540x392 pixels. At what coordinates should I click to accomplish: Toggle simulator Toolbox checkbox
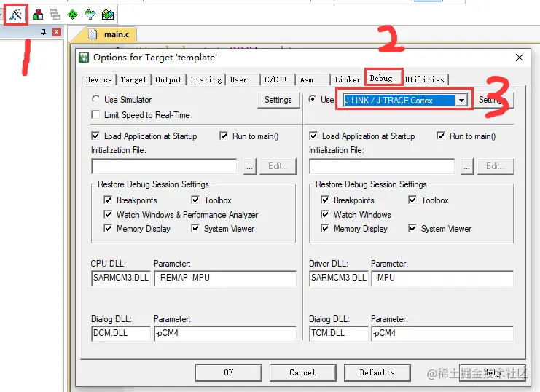coord(195,200)
